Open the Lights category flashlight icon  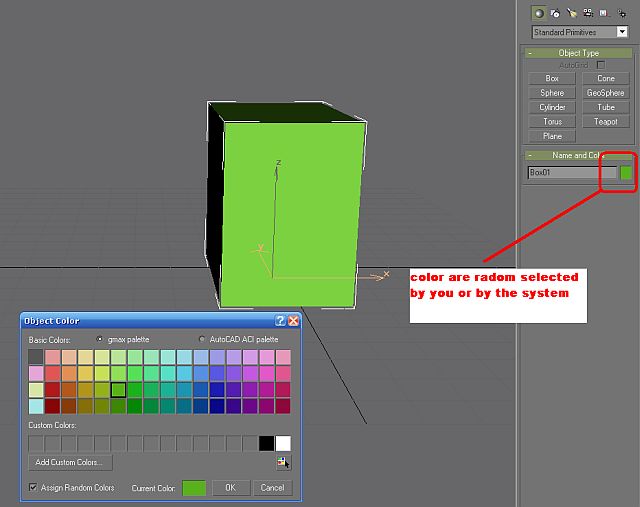[x=572, y=13]
